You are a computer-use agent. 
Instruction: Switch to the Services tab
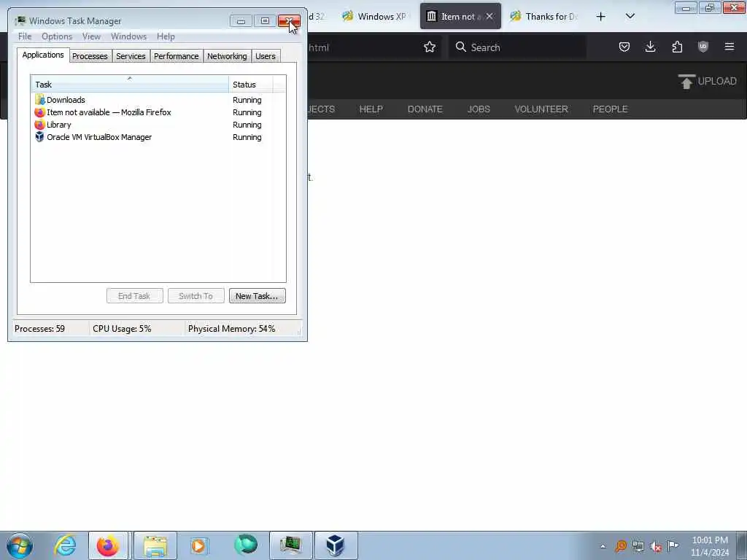click(131, 56)
